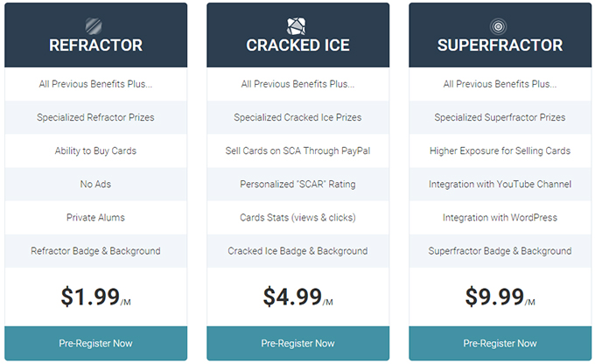Click the Refractor striped circle icon
This screenshot has width=595, height=364.
tap(94, 26)
